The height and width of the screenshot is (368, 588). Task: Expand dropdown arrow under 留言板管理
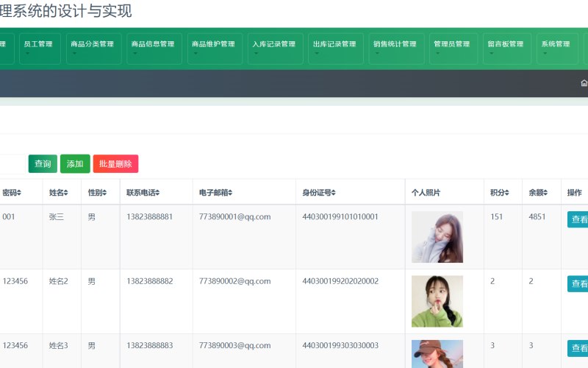491,53
